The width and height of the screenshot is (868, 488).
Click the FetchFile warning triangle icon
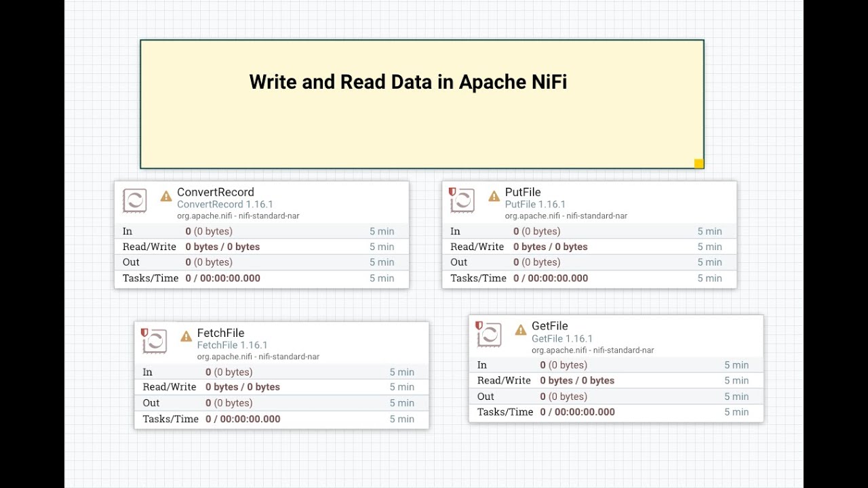pos(186,336)
